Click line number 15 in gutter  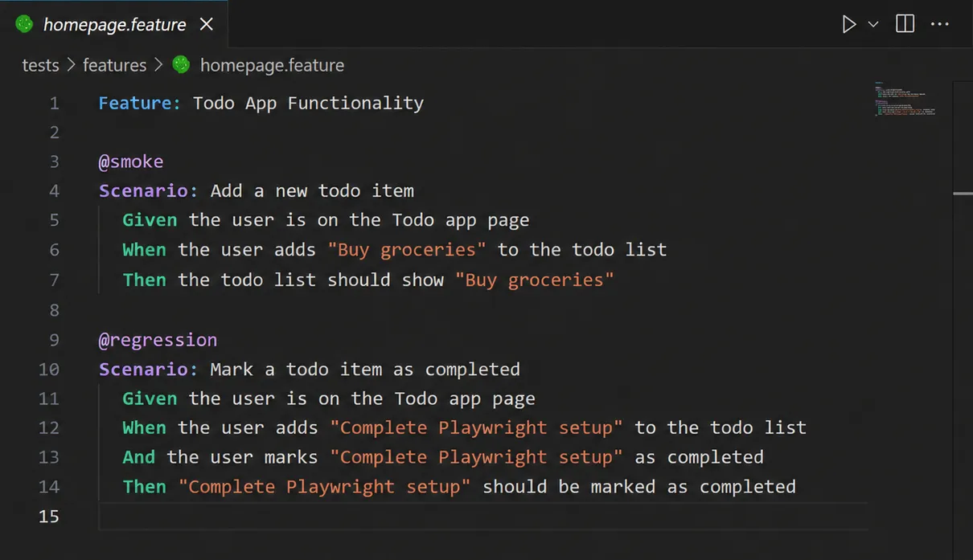[49, 517]
